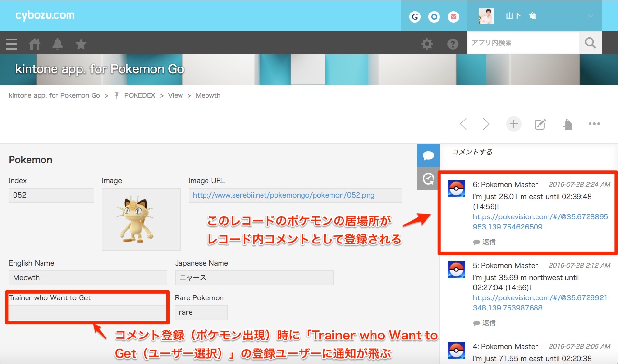Open the POKEDEX breadcrumb link
This screenshot has width=618, height=364.
pyautogui.click(x=140, y=95)
